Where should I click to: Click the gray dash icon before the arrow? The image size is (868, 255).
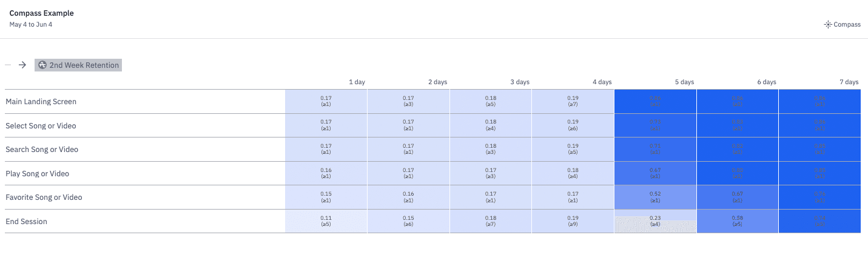pyautogui.click(x=8, y=65)
